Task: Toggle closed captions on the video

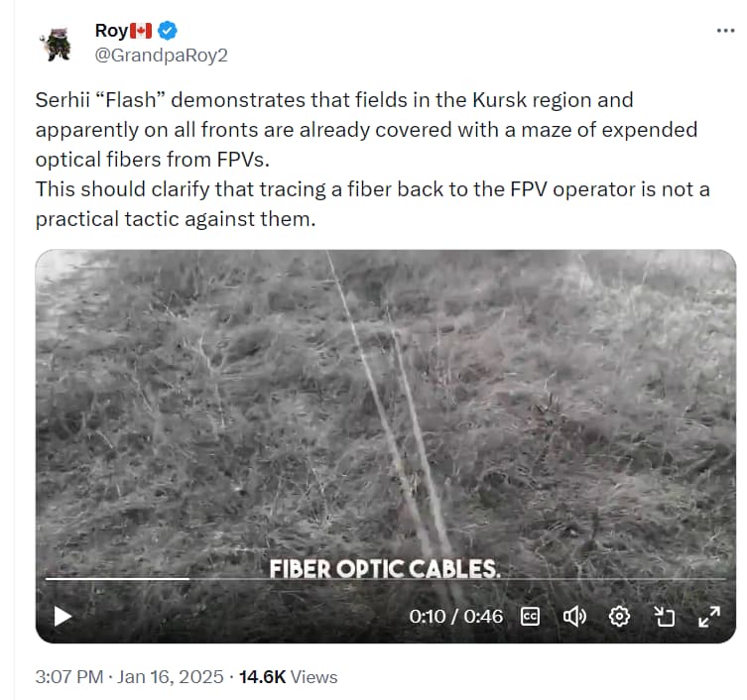Action: 530,617
